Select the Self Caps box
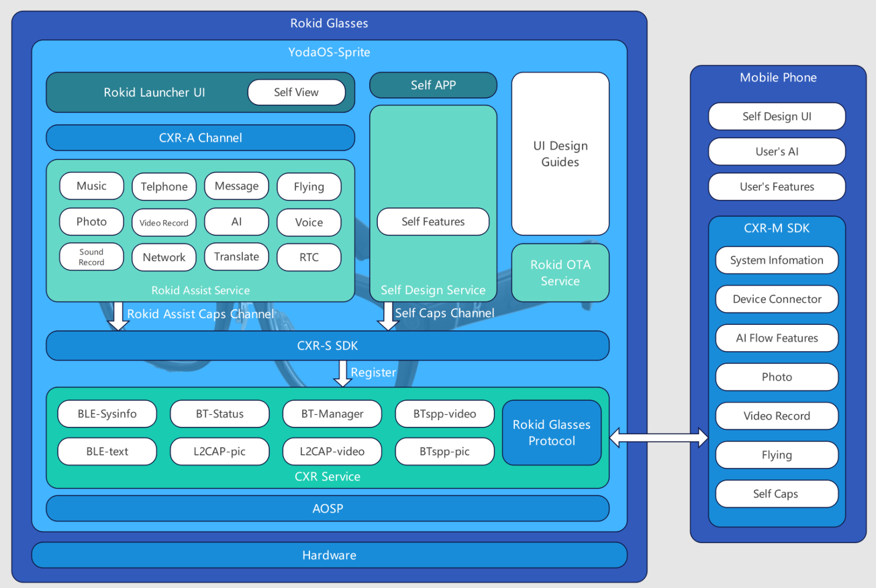This screenshot has height=588, width=876. (x=777, y=494)
